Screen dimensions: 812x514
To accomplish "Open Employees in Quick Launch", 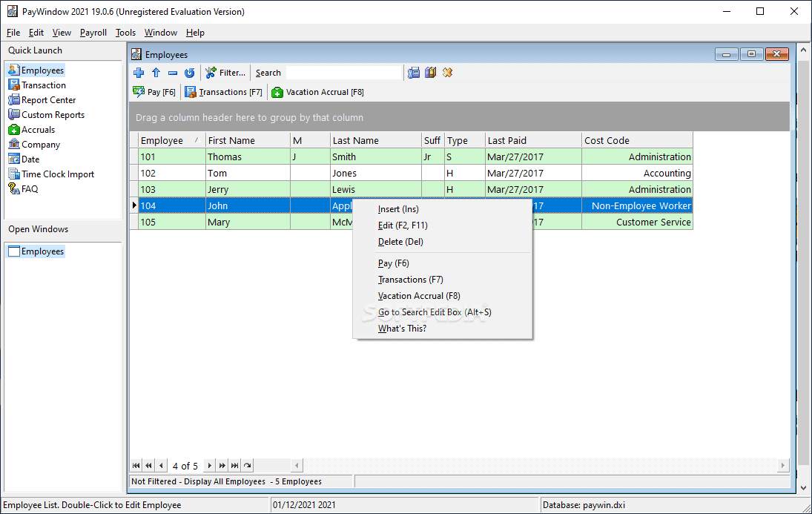I will [x=36, y=70].
